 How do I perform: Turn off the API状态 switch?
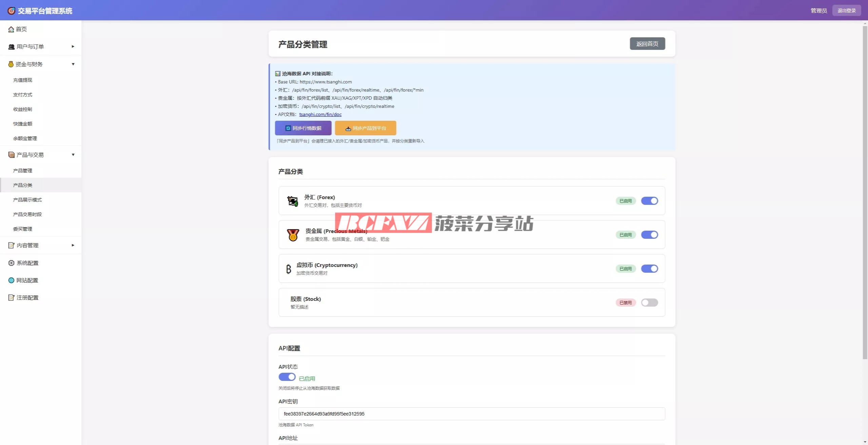[x=287, y=377]
